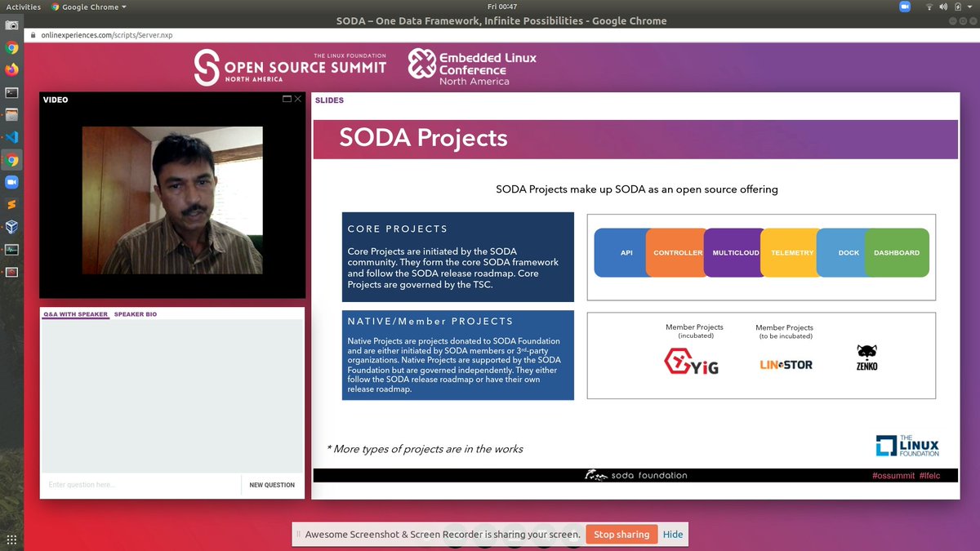The image size is (980, 551).
Task: Click the SODA Projects slide title
Action: tap(423, 138)
